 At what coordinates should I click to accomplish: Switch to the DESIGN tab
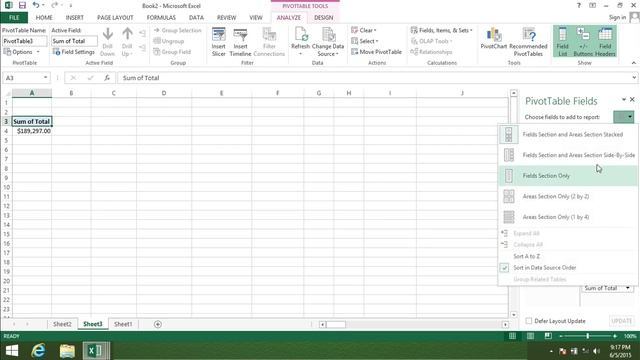click(x=324, y=18)
